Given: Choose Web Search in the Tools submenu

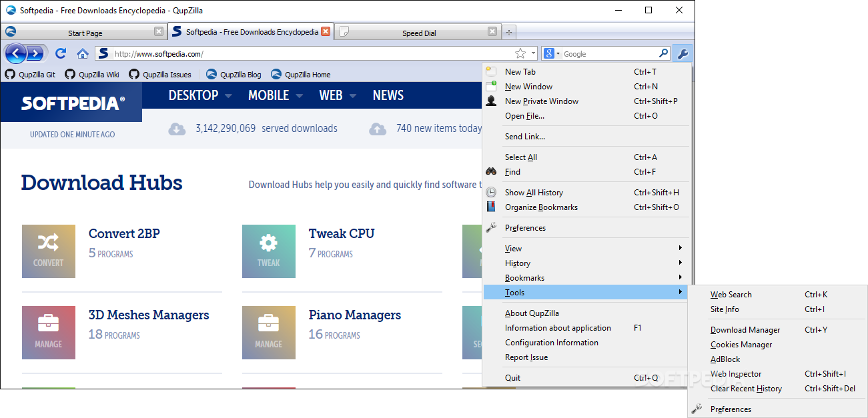Looking at the screenshot, I should (x=777, y=295).
